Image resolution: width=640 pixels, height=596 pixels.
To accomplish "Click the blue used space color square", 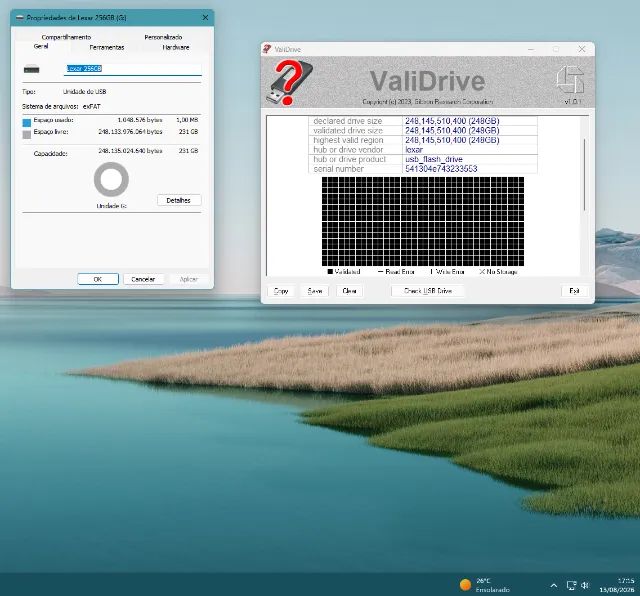I will point(27,122).
